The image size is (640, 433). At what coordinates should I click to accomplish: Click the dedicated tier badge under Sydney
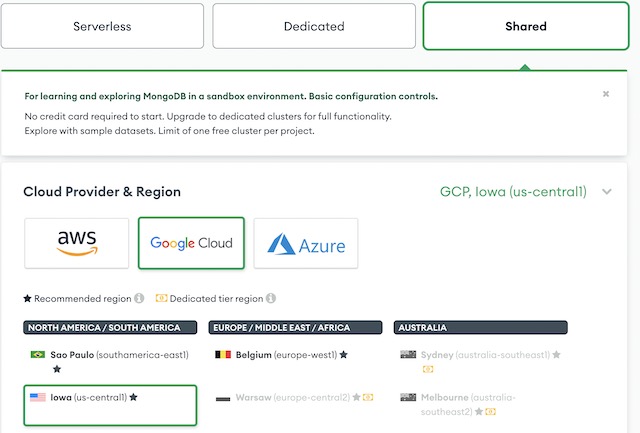point(428,369)
